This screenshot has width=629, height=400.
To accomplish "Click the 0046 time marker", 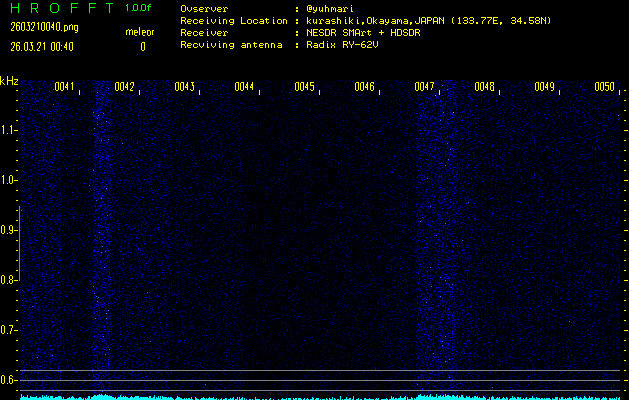I will pos(364,87).
